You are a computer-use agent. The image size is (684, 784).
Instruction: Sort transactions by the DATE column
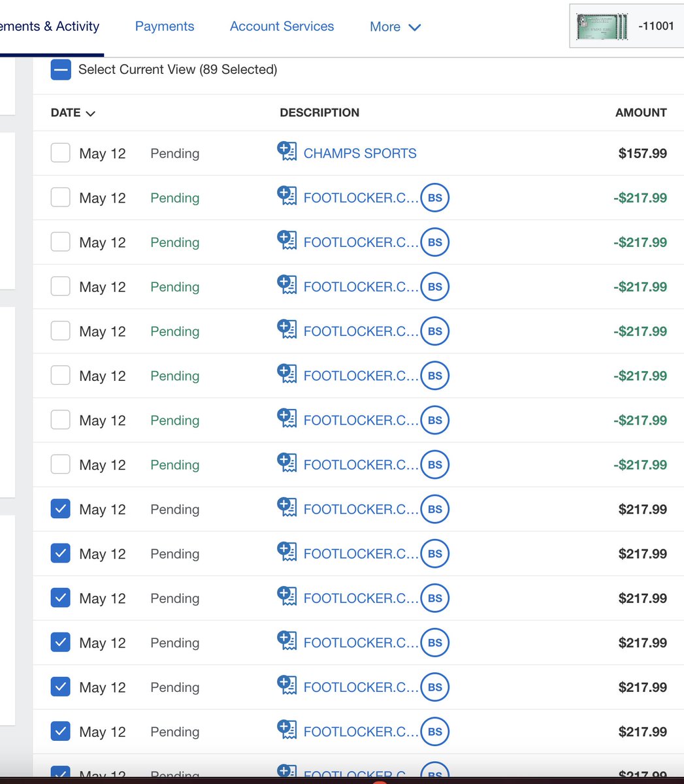click(73, 112)
